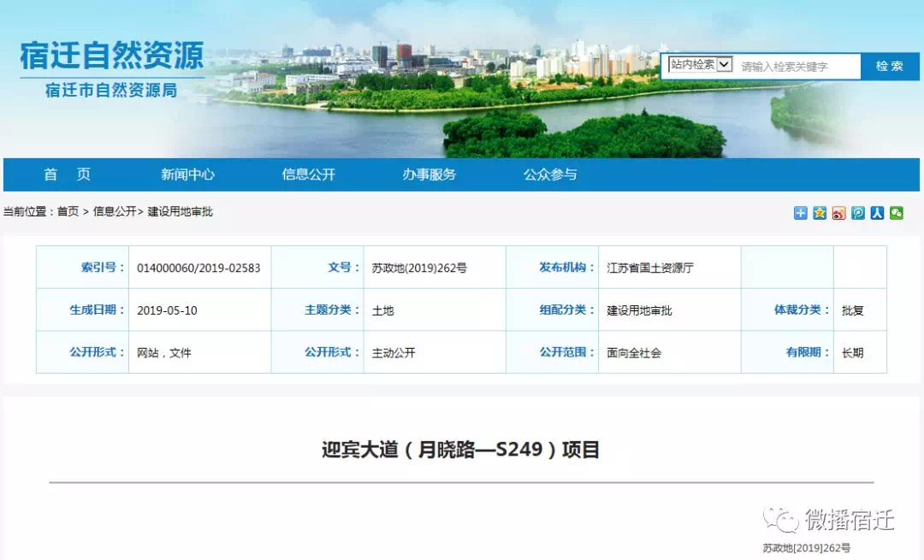Share via green WeChat icon
The width and height of the screenshot is (924, 560).
point(896,213)
